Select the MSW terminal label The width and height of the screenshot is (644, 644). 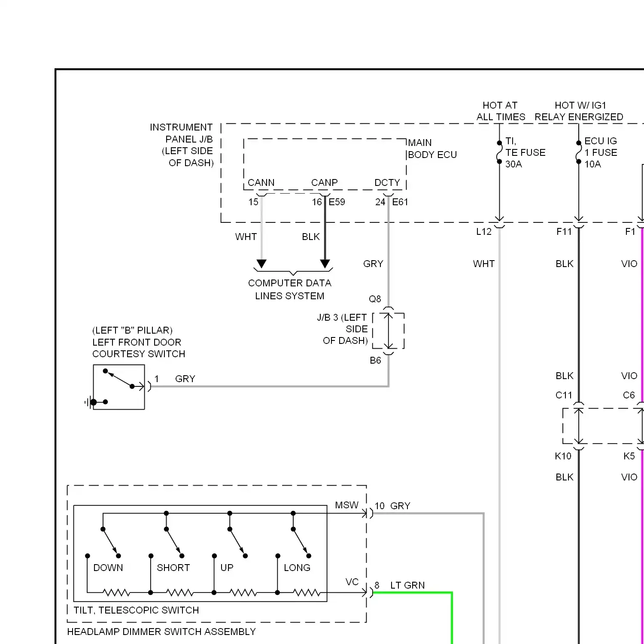(x=346, y=505)
